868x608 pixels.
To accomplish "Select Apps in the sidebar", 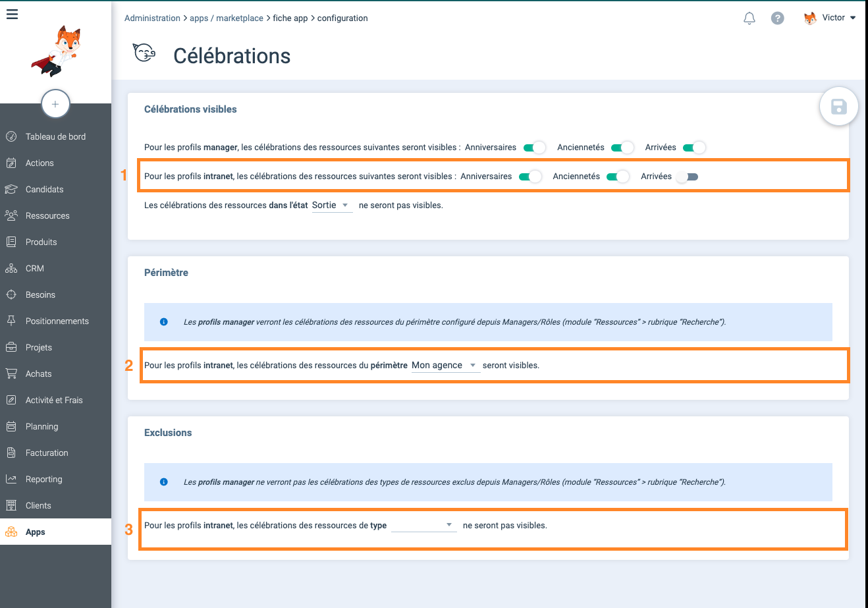I will [55, 532].
